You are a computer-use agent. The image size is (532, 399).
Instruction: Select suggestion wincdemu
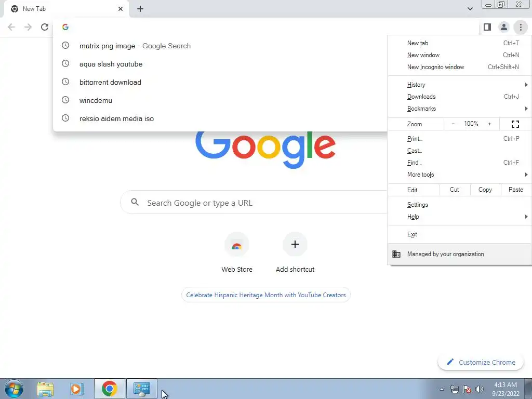[x=220, y=100]
